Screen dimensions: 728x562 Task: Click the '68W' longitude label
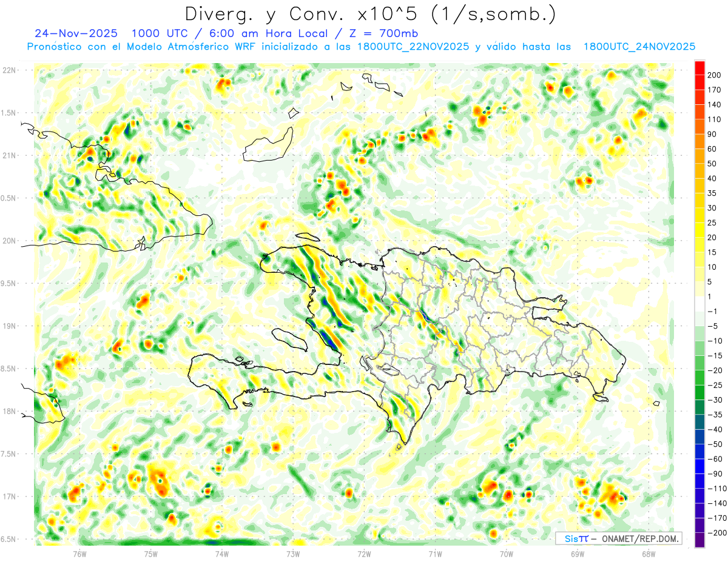click(649, 554)
